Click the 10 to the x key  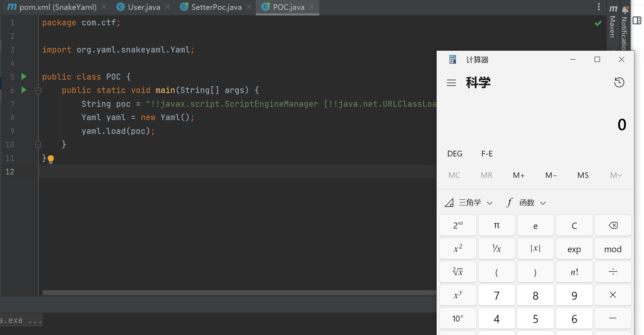(x=458, y=318)
